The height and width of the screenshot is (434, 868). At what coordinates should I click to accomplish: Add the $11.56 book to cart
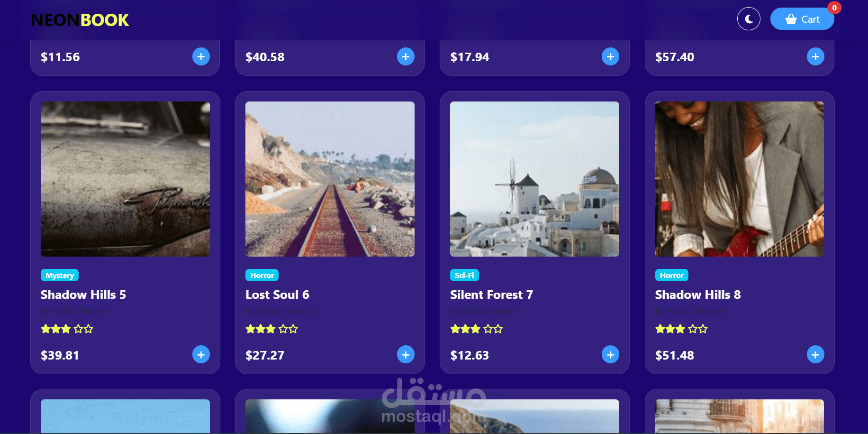201,56
